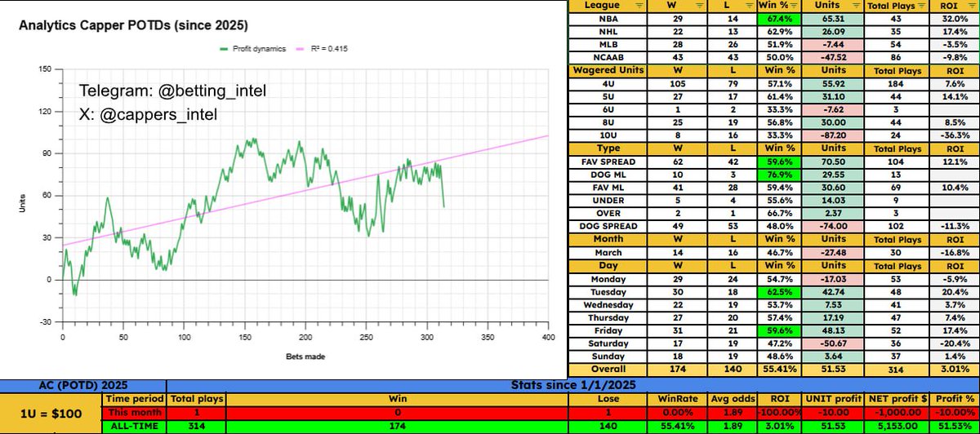Click the Bets made axis label
This screenshot has width=980, height=434.
tap(304, 356)
